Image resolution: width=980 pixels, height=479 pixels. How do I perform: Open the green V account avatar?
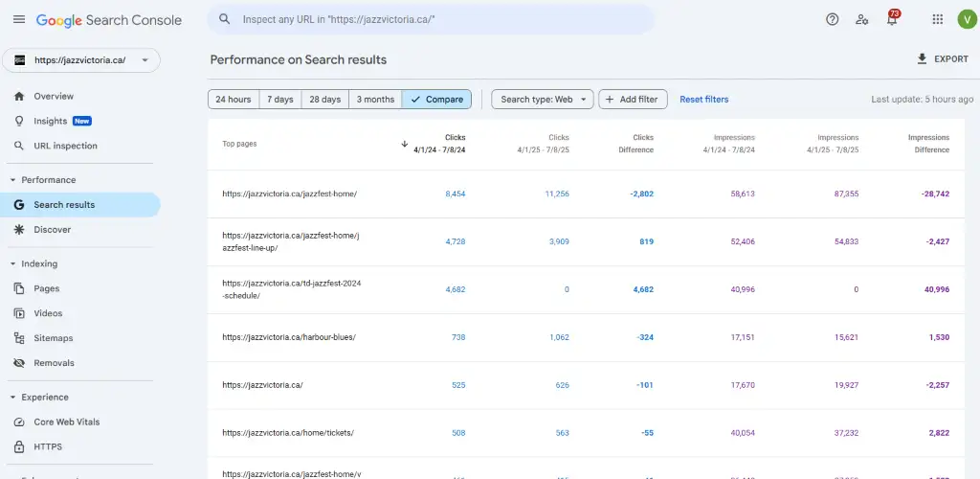tap(967, 19)
